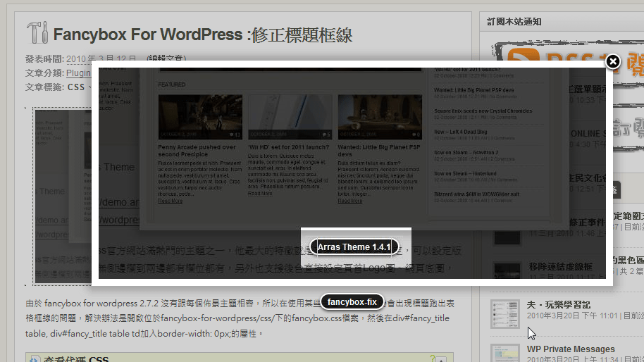Click the Penny Arcade featured thumbnail image
Viewport: 644px width, 362px height.
pyautogui.click(x=200, y=117)
